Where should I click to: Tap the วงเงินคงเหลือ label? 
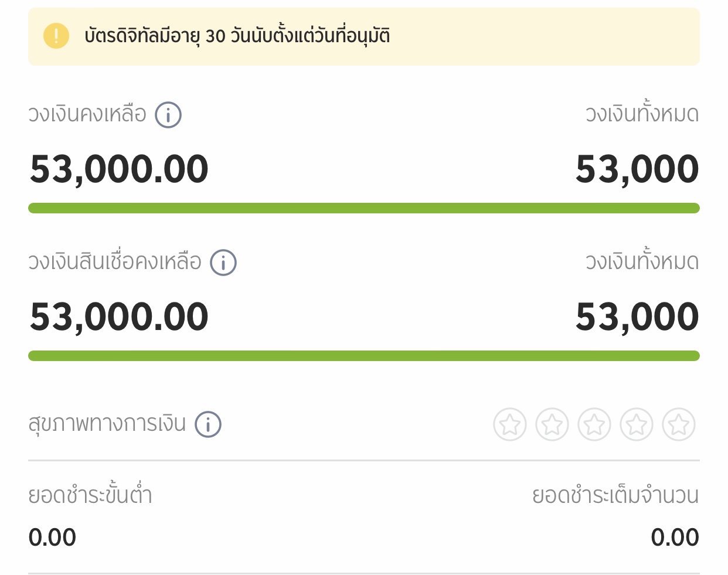tap(87, 114)
